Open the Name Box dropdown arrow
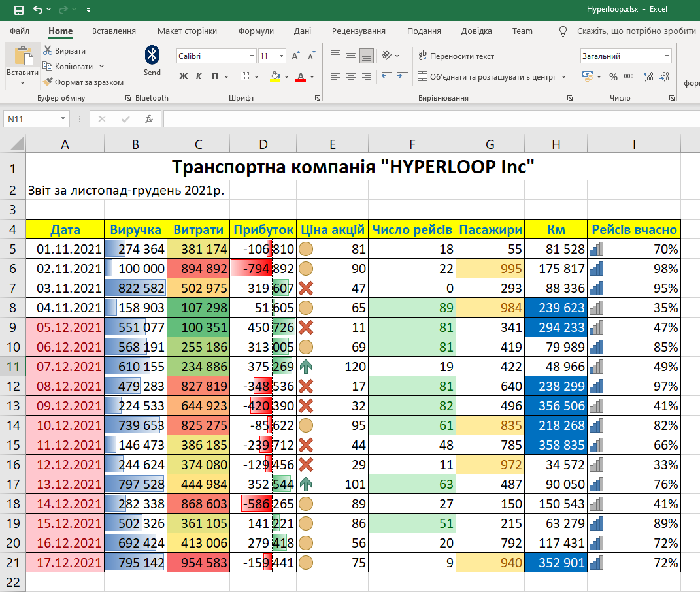700x592 pixels. point(63,119)
